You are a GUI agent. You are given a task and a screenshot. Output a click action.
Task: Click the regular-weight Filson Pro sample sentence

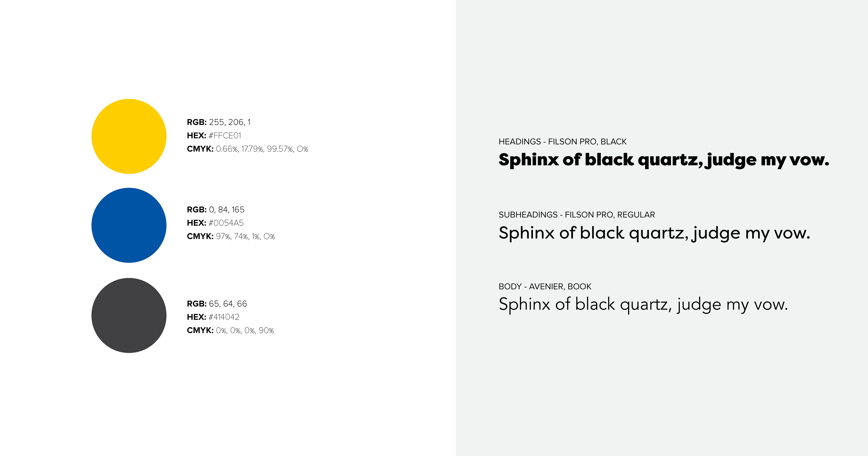(x=654, y=234)
